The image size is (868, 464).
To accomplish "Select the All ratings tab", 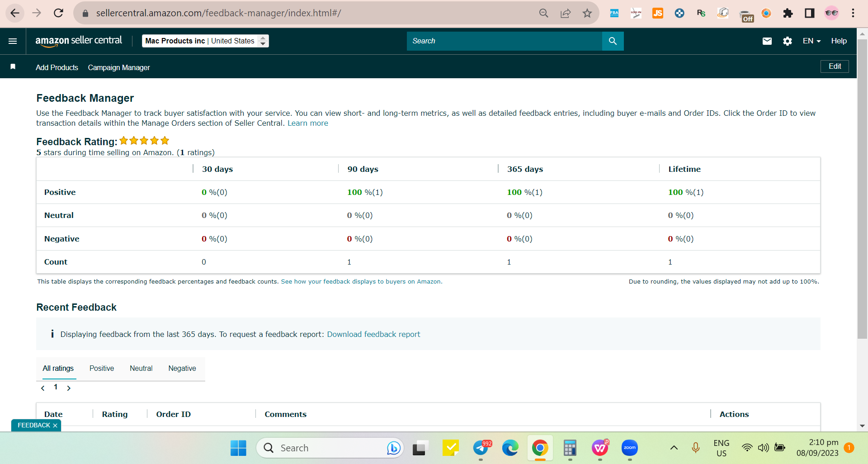I will [x=58, y=369].
